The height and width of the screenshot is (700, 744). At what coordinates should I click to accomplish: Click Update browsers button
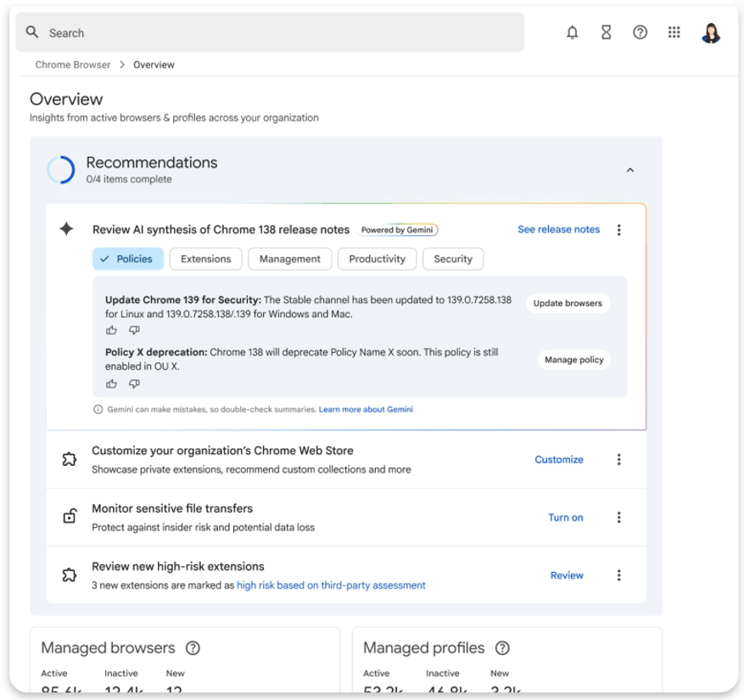coord(568,303)
